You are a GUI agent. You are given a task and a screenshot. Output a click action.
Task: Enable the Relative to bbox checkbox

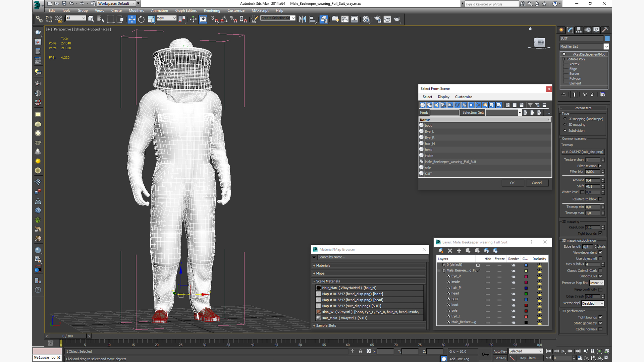[600, 199]
